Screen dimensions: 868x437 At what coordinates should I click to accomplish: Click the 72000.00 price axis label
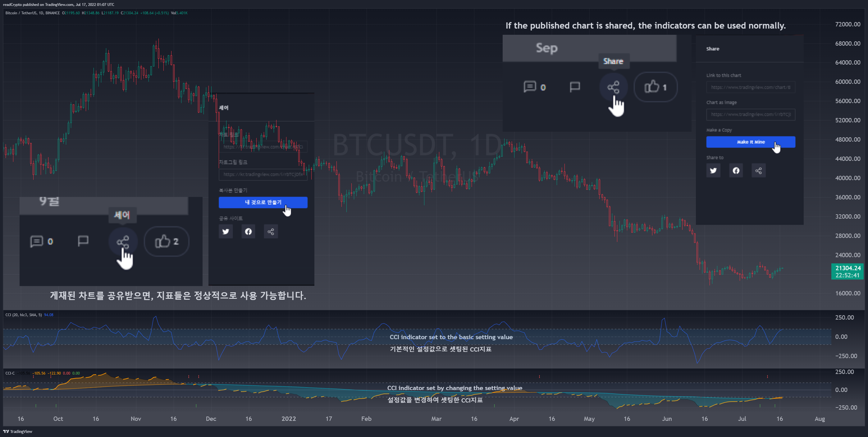pos(847,24)
